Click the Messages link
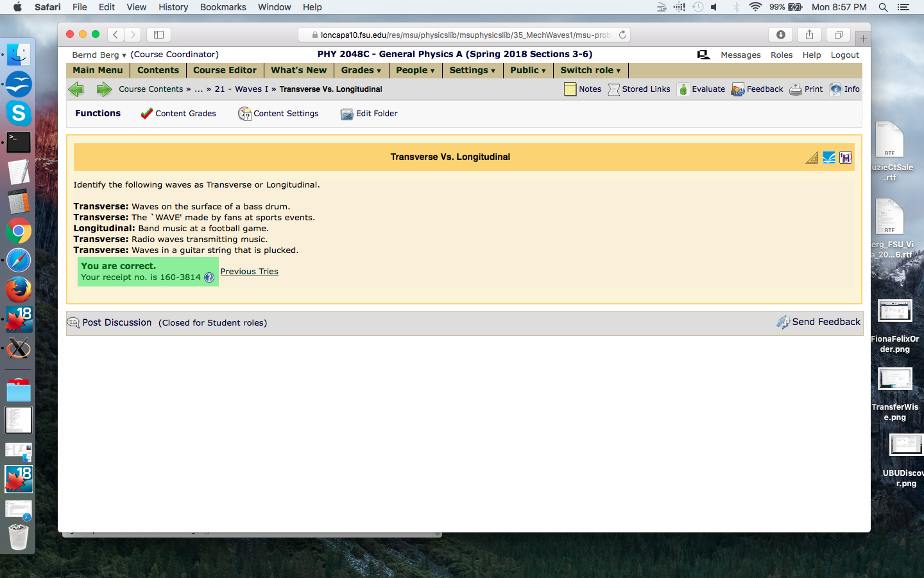 [740, 55]
